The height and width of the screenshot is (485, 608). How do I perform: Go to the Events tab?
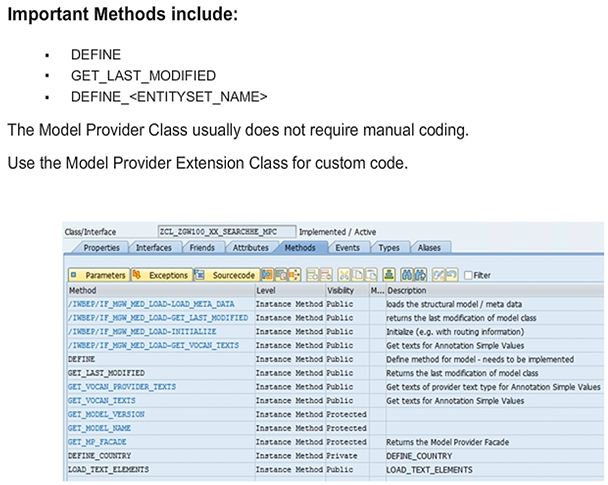pyautogui.click(x=347, y=247)
